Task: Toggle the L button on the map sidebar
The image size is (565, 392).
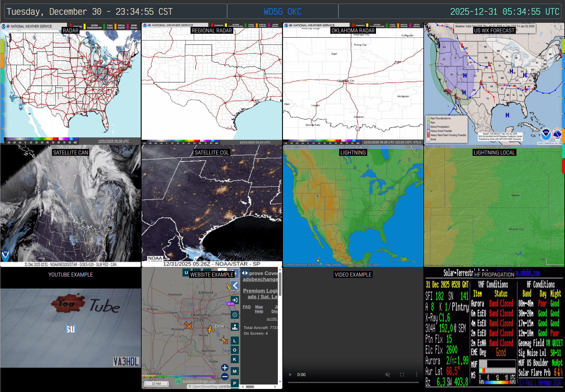Action: click(235, 341)
